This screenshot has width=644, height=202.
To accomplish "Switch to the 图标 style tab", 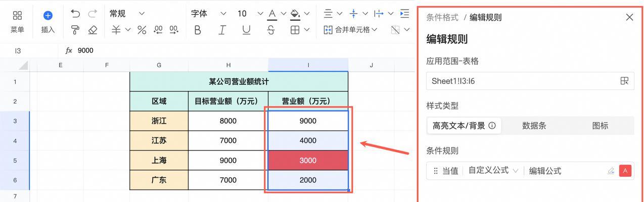I will tap(600, 126).
